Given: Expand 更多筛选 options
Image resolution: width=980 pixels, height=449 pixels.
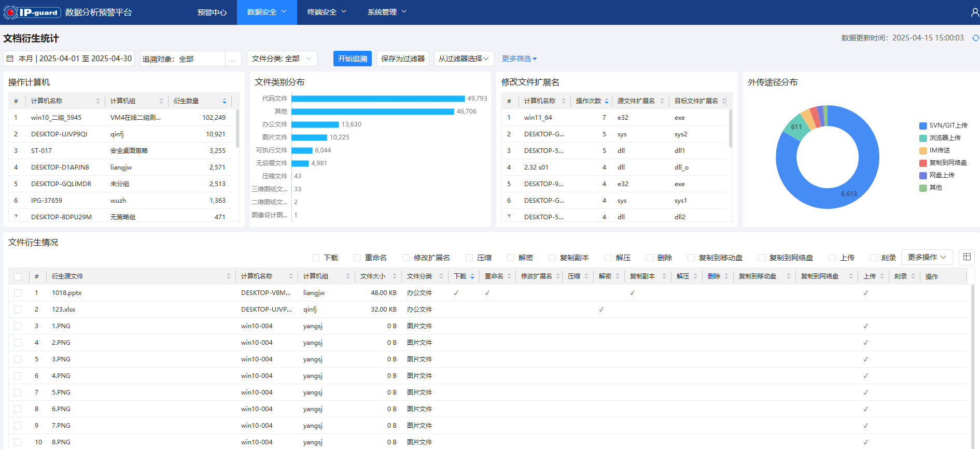Looking at the screenshot, I should [519, 59].
